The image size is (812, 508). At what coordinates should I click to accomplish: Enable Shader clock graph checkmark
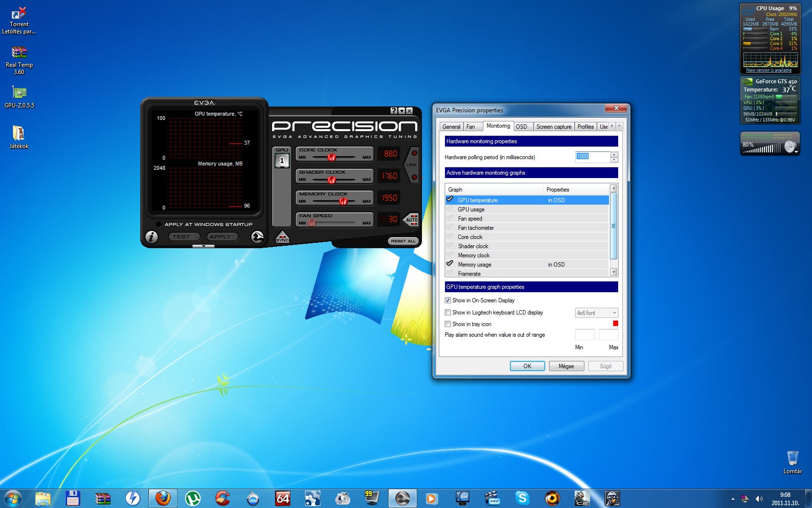pyautogui.click(x=450, y=246)
